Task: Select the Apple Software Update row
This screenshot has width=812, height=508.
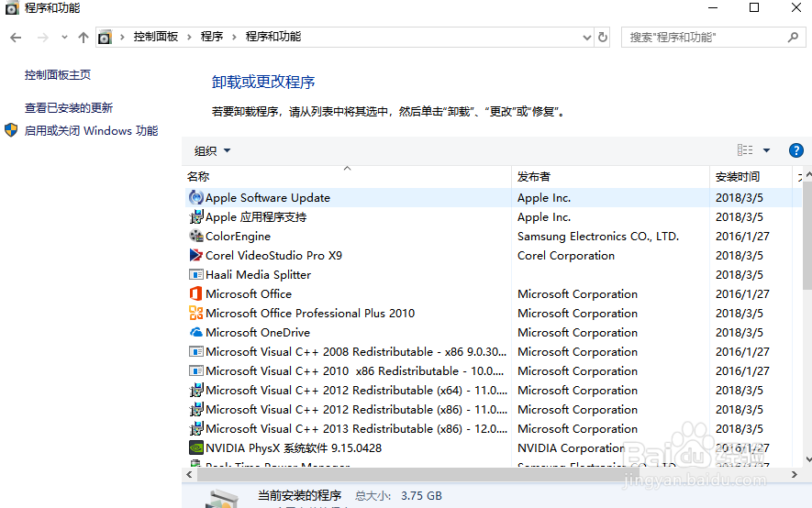Action: pos(493,198)
